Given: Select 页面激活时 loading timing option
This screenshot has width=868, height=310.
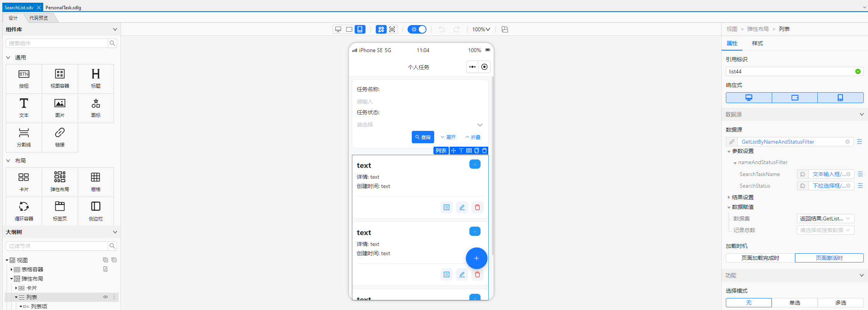Looking at the screenshot, I should (x=829, y=258).
